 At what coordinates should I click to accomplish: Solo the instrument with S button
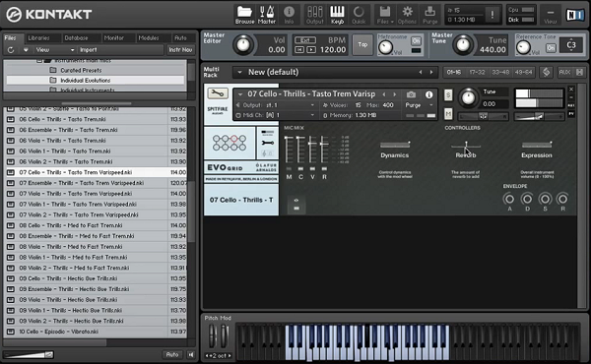tap(448, 94)
